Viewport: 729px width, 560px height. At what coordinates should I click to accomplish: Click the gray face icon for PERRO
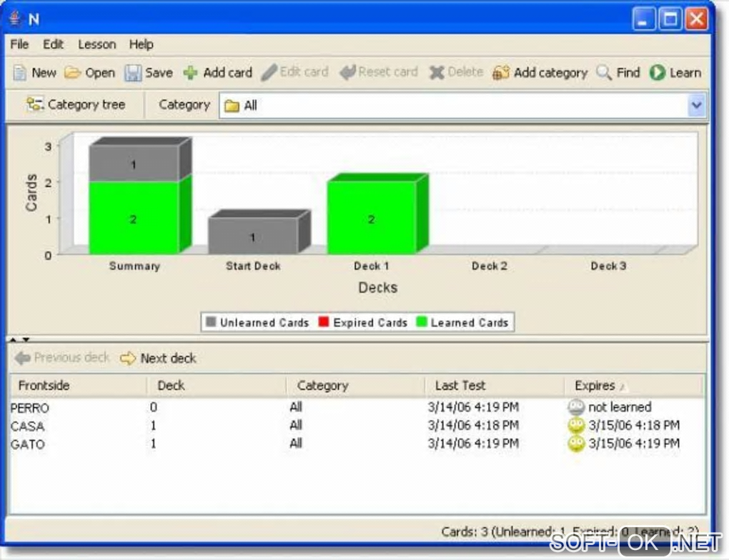pos(576,407)
